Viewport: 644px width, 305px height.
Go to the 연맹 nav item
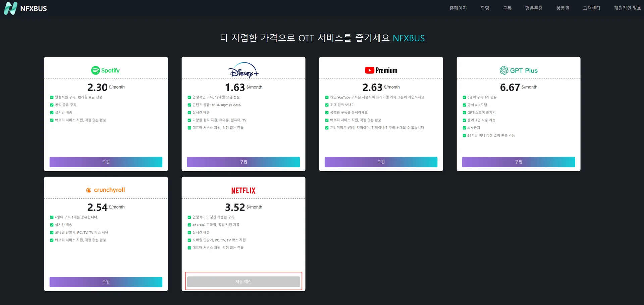click(x=485, y=8)
